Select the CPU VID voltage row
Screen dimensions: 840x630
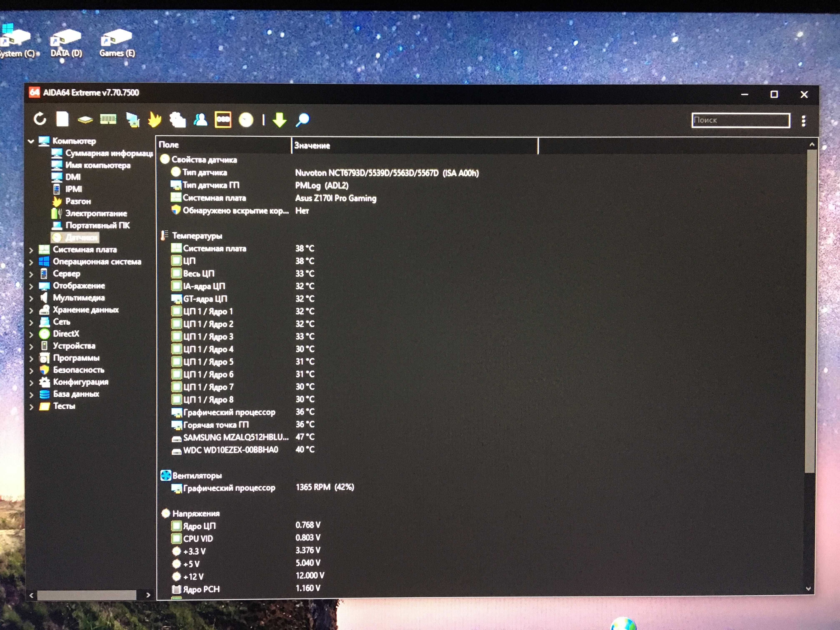coord(246,539)
